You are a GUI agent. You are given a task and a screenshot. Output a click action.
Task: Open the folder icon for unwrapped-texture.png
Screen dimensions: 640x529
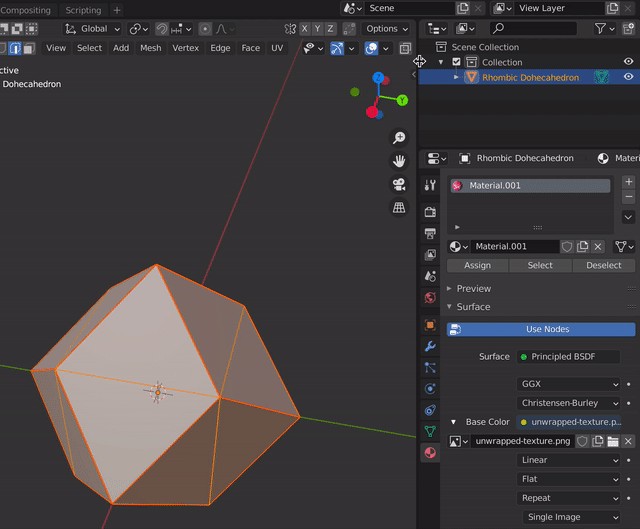coord(612,441)
